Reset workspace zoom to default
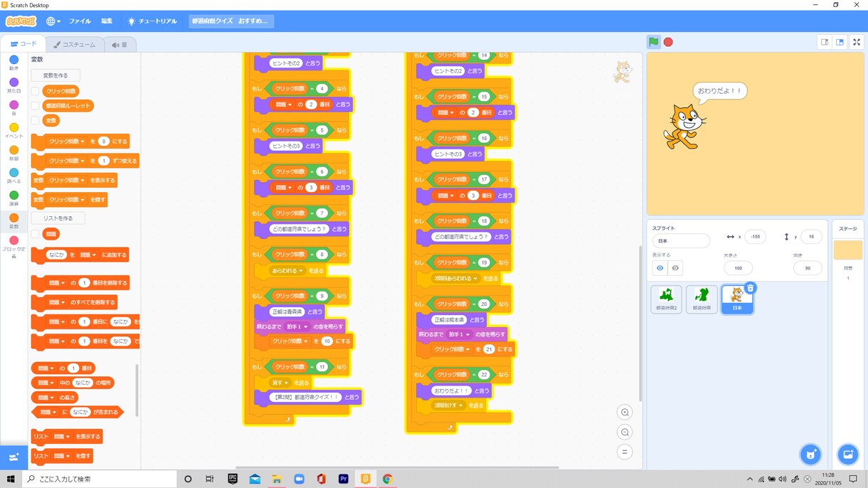The image size is (868, 488). click(625, 452)
